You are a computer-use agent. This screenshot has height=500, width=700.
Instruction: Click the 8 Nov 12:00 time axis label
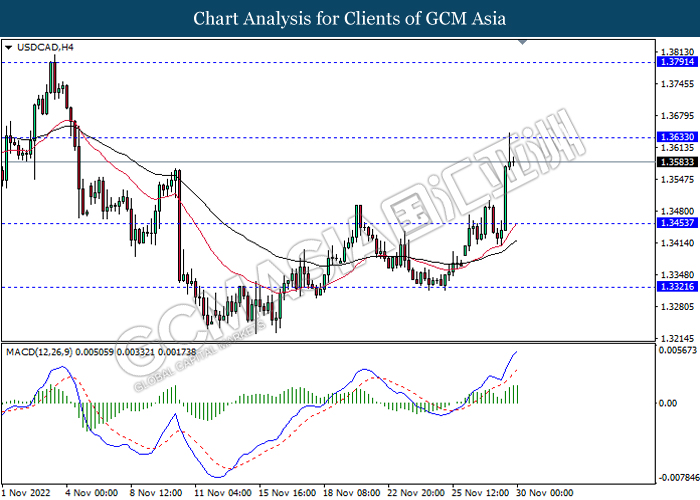point(156,493)
